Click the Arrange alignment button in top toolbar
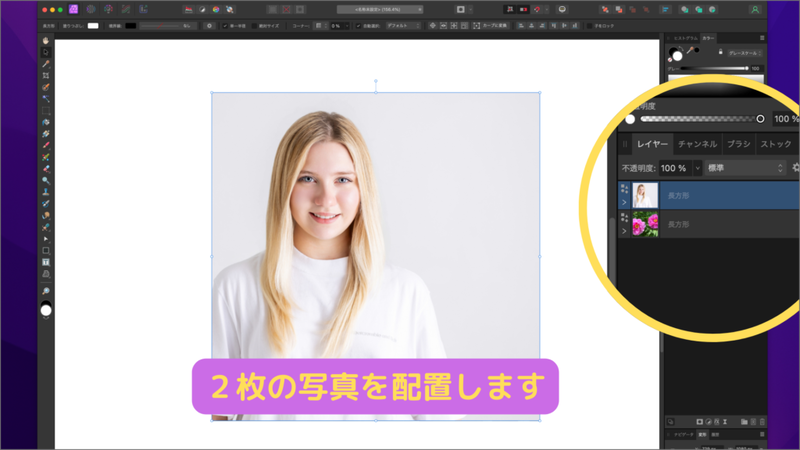The image size is (800, 450). 666,9
